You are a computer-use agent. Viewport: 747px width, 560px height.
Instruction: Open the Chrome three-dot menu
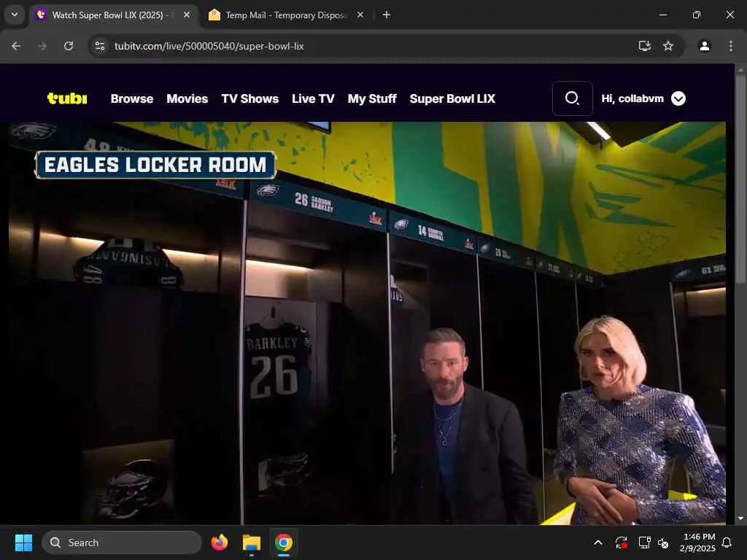(731, 46)
